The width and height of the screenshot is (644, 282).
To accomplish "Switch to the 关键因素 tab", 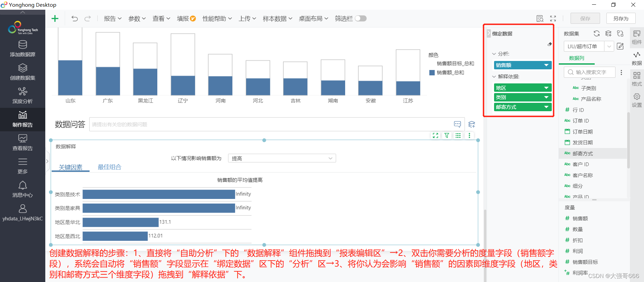I will tap(70, 167).
